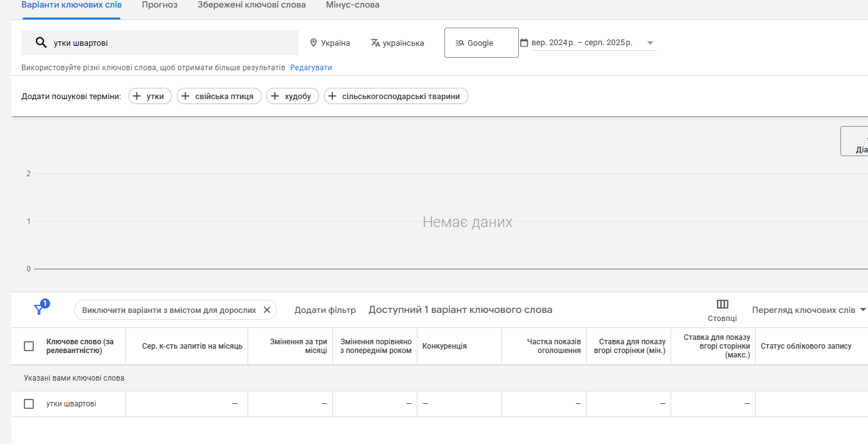Click the keyword search field
The height and width of the screenshot is (444, 868).
point(160,43)
